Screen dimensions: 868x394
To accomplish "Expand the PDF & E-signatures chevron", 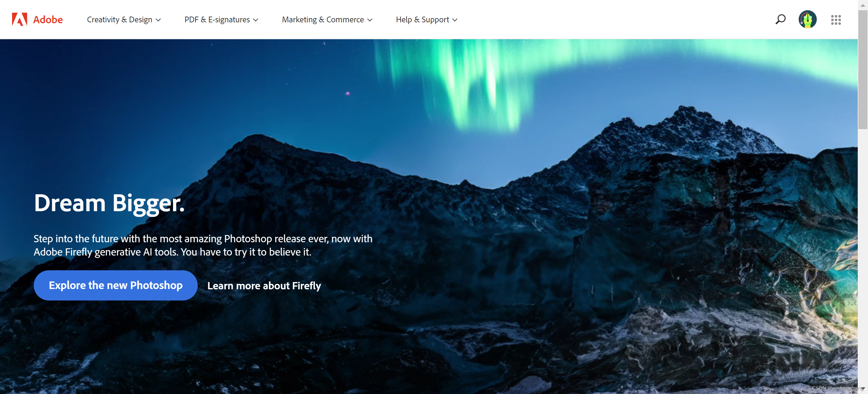I will coord(255,20).
